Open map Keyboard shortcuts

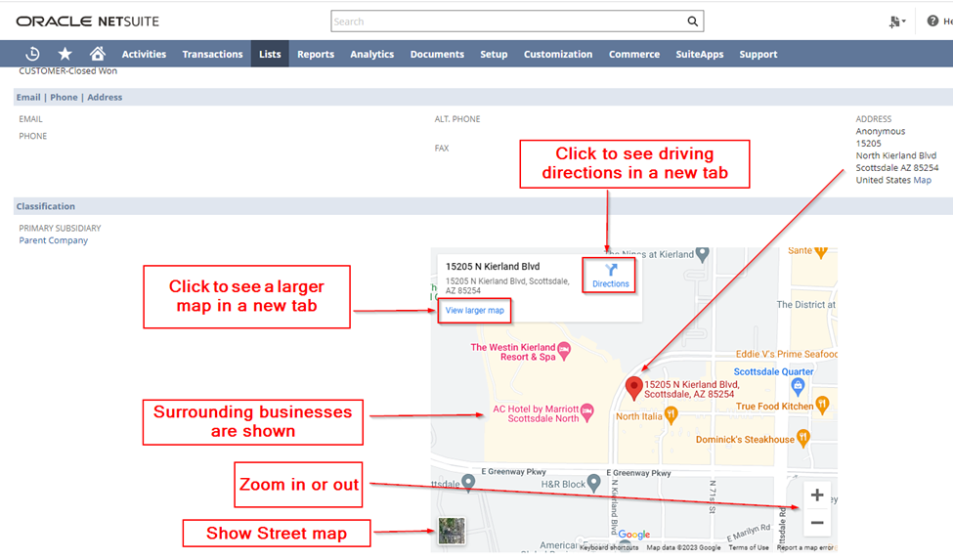click(609, 547)
